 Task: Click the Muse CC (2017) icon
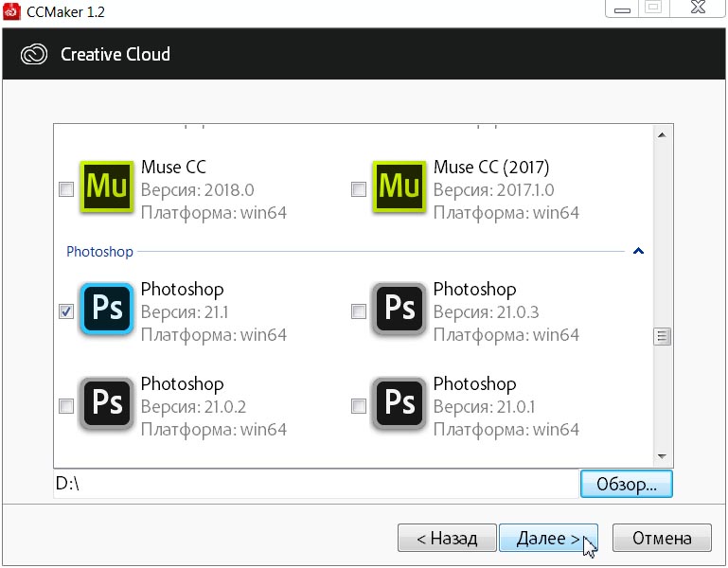tap(400, 186)
